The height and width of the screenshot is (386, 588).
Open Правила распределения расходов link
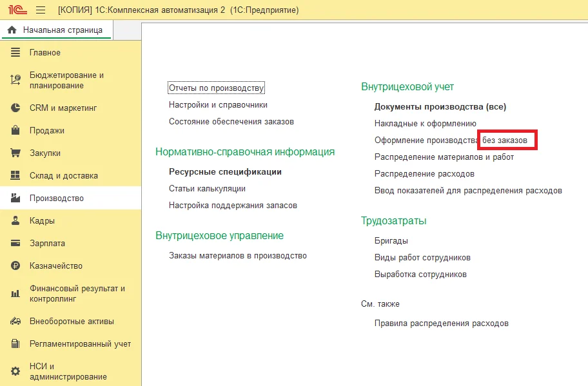(x=442, y=323)
